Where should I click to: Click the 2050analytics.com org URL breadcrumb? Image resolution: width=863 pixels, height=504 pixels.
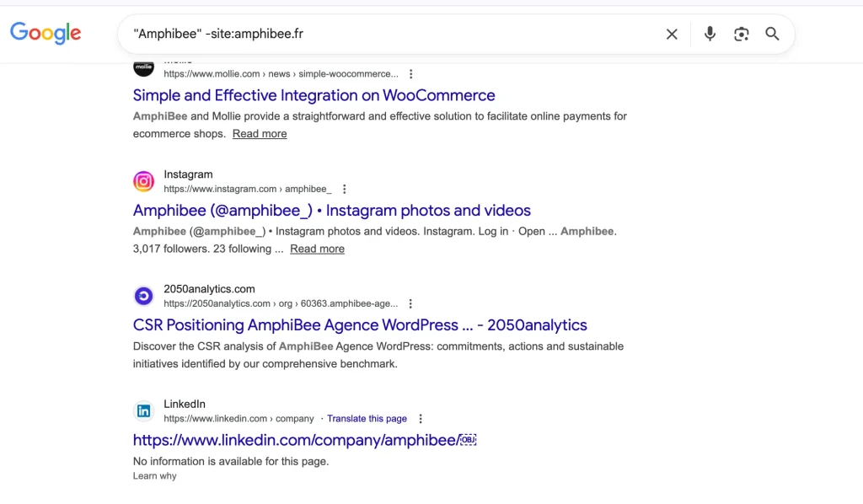pos(281,303)
